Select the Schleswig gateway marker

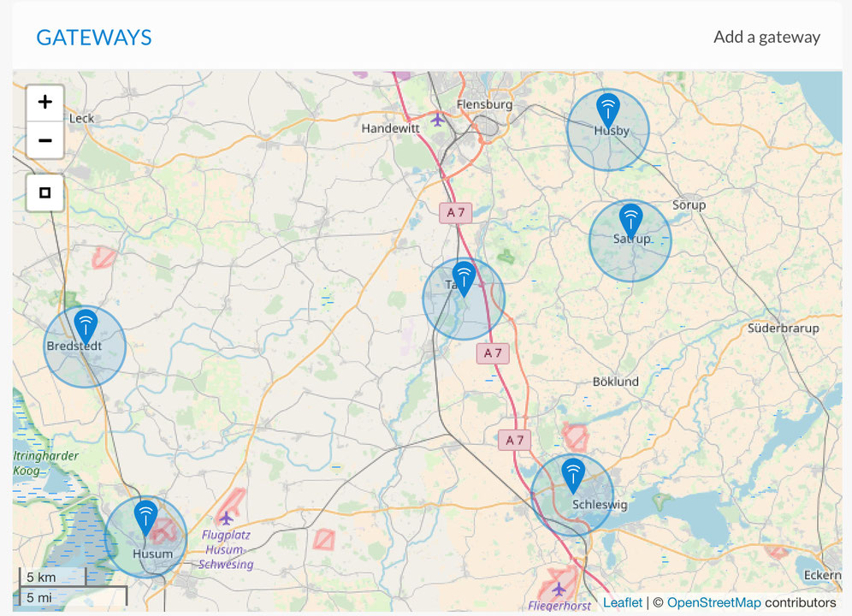(x=572, y=476)
